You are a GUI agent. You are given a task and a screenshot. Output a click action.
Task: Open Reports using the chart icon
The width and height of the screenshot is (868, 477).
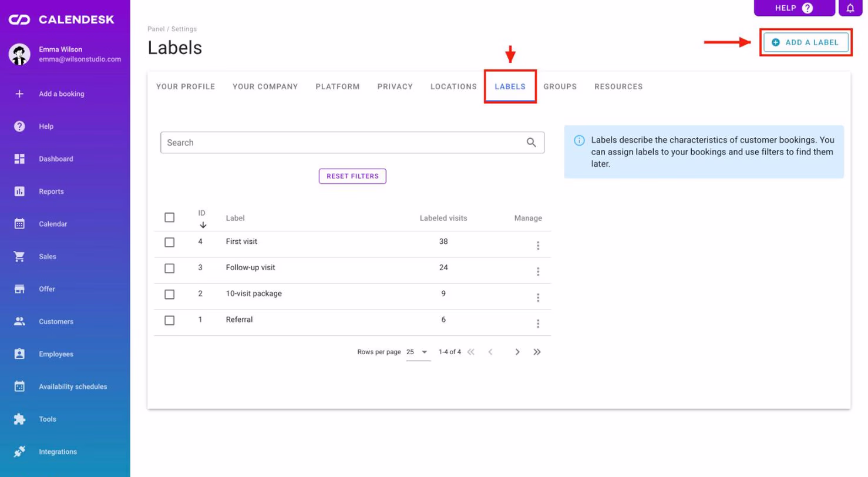click(19, 192)
